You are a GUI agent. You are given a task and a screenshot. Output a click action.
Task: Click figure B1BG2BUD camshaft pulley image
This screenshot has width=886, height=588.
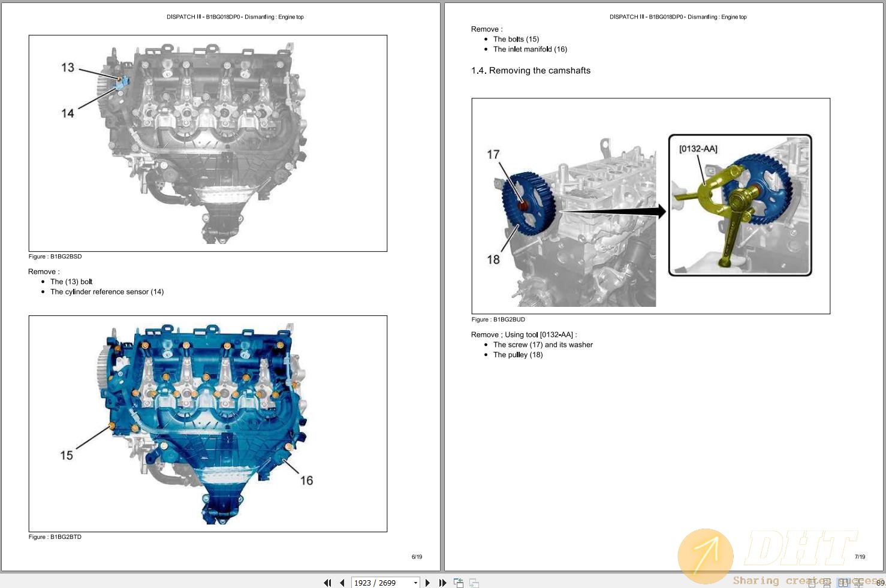point(650,206)
